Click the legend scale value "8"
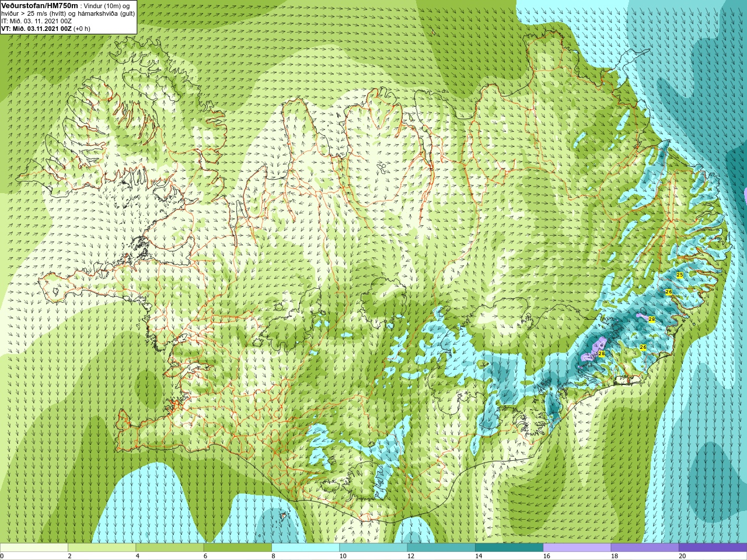Viewport: 747px width, 560px height. [273, 556]
